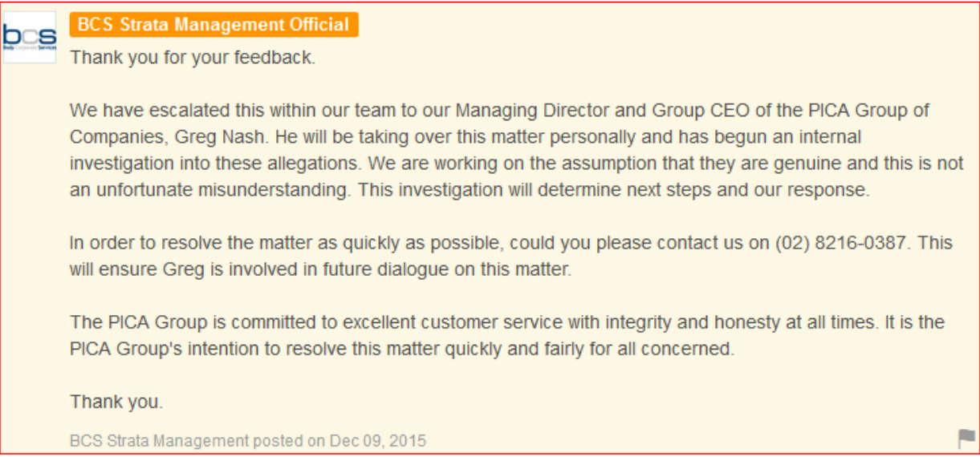Click the orange BCS Strata Management Official badge

tap(213, 25)
